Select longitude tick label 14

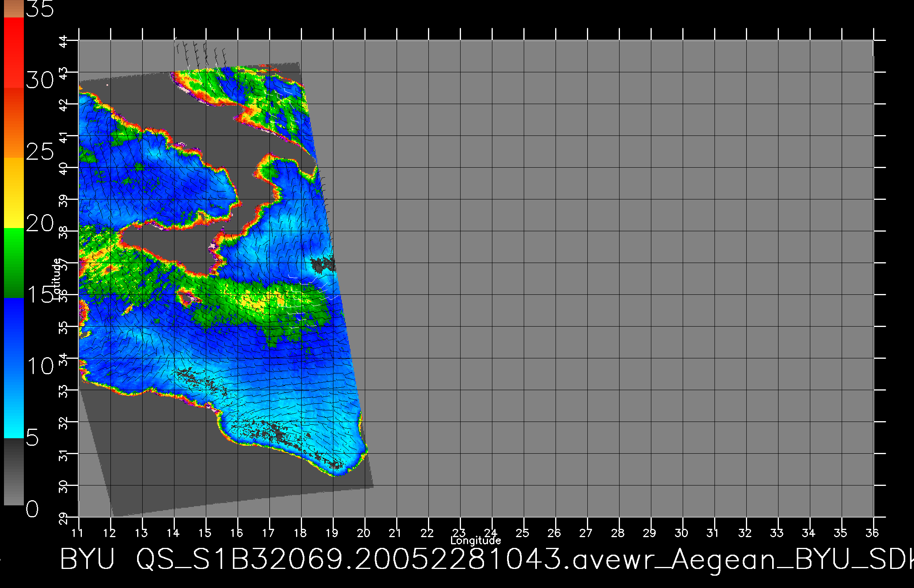173,533
